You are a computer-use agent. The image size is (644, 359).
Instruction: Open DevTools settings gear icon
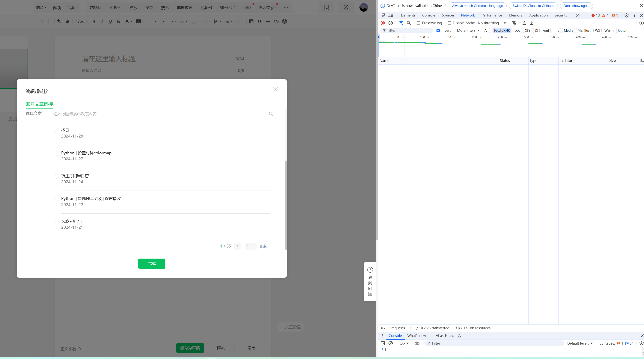[626, 15]
